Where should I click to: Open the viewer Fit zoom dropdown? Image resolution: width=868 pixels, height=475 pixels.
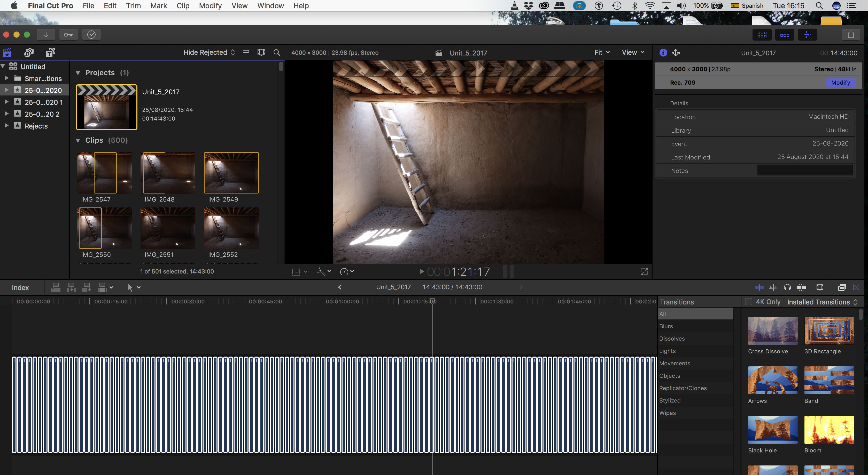tap(602, 53)
